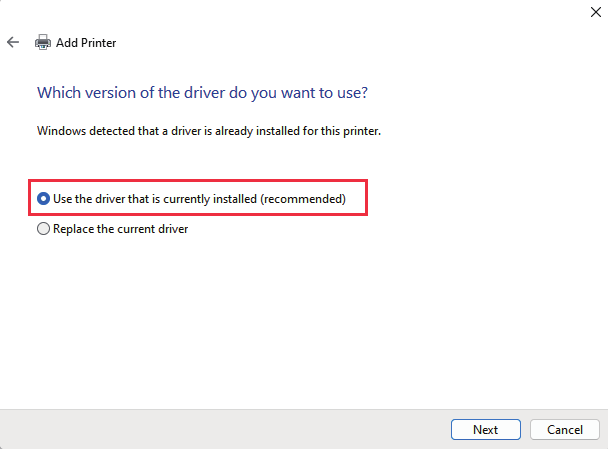
Task: Click the word "Printer" in the wizard title
Action: [99, 43]
